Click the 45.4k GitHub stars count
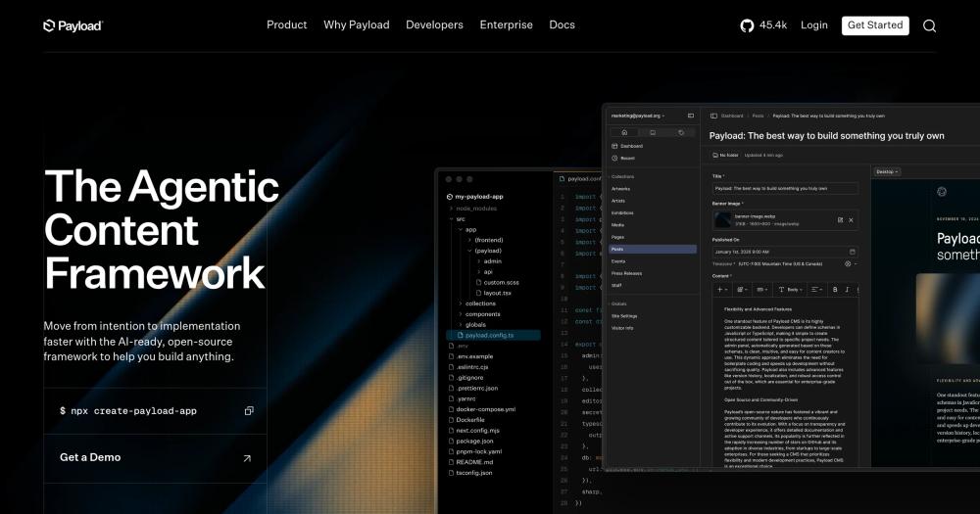Image resolution: width=980 pixels, height=514 pixels. (773, 25)
